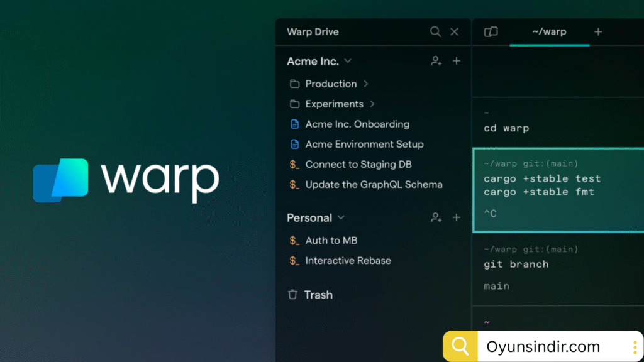Image resolution: width=644 pixels, height=362 pixels.
Task: Click the Warp Drive search icon
Action: pyautogui.click(x=435, y=31)
